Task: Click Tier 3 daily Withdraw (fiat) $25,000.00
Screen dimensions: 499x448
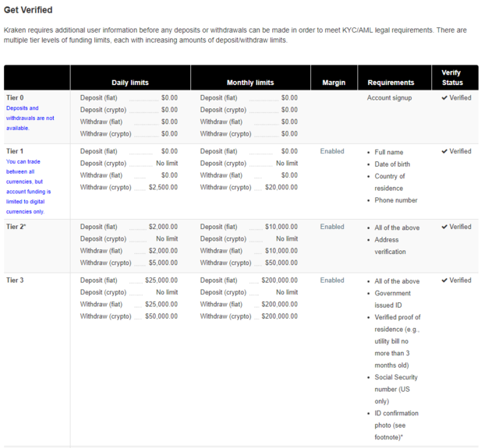Action: tap(161, 305)
